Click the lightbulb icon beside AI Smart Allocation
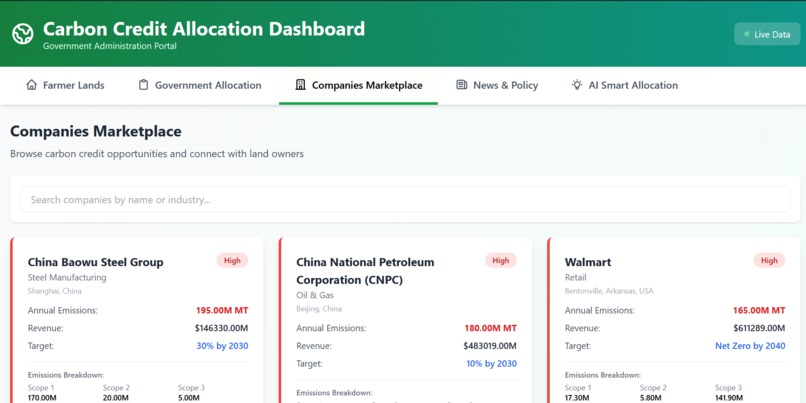The height and width of the screenshot is (403, 806). point(577,85)
